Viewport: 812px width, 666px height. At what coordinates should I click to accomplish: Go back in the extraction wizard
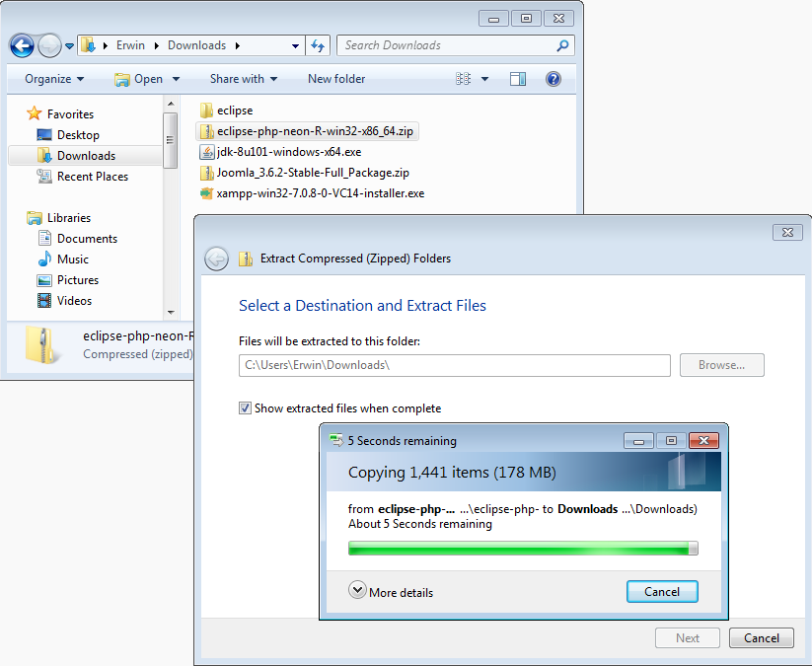coord(216,259)
